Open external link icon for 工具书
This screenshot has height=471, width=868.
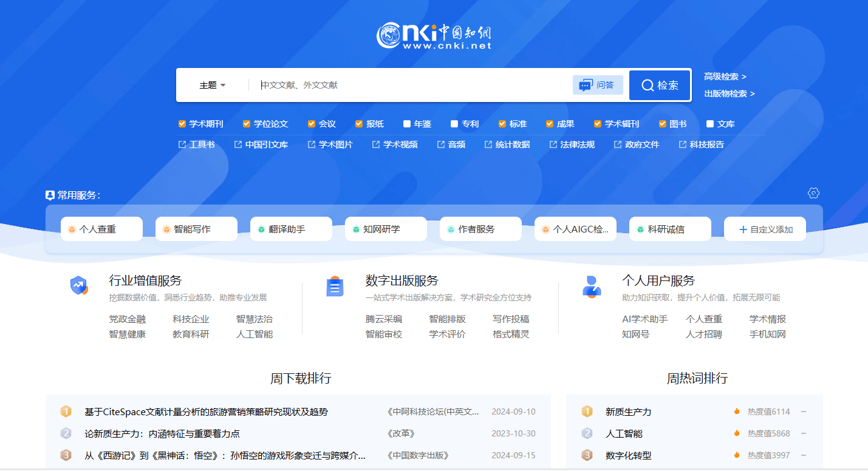tap(182, 144)
